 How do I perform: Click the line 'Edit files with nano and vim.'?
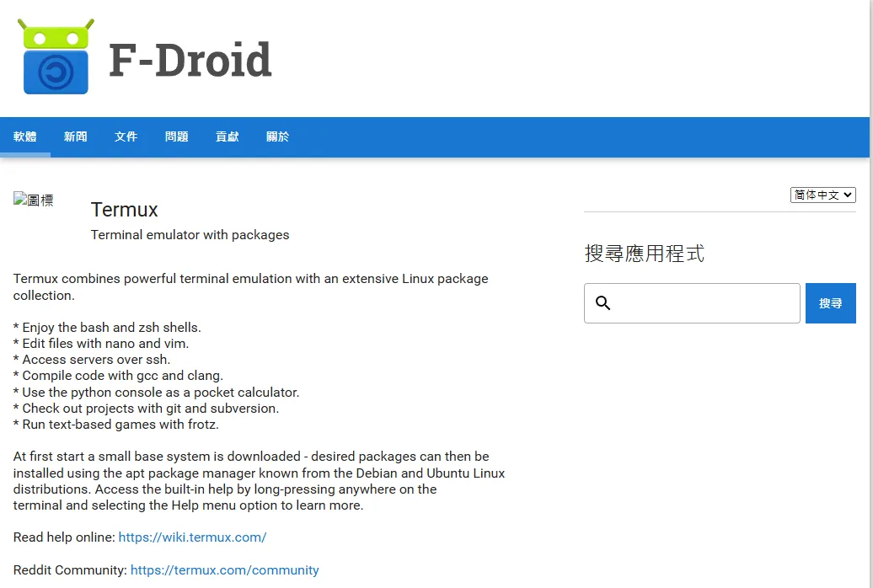coord(101,344)
